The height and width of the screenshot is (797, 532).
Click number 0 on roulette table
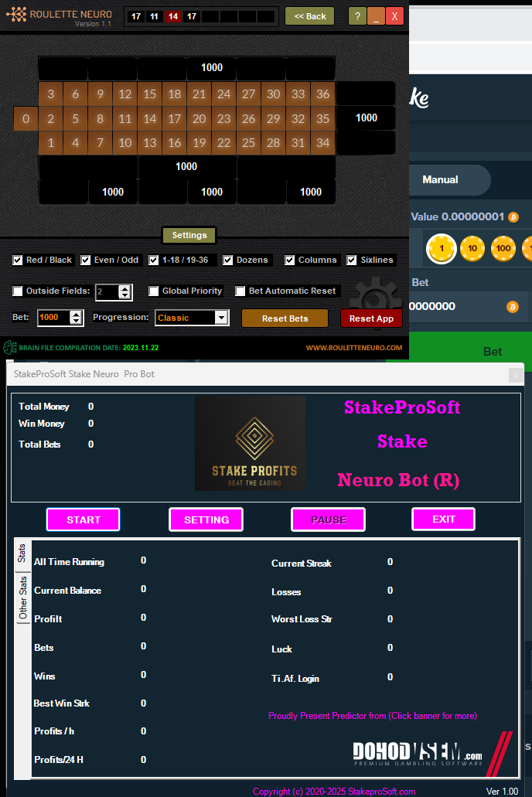coord(26,118)
